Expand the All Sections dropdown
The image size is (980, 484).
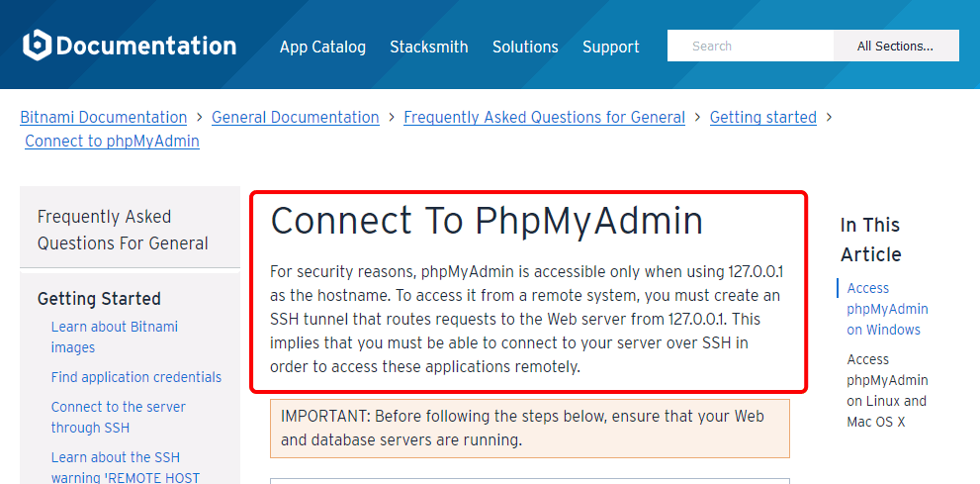(x=896, y=46)
